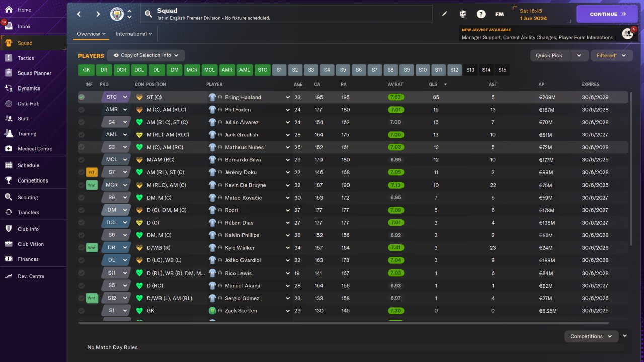Open the Filtered dropdown

612,55
